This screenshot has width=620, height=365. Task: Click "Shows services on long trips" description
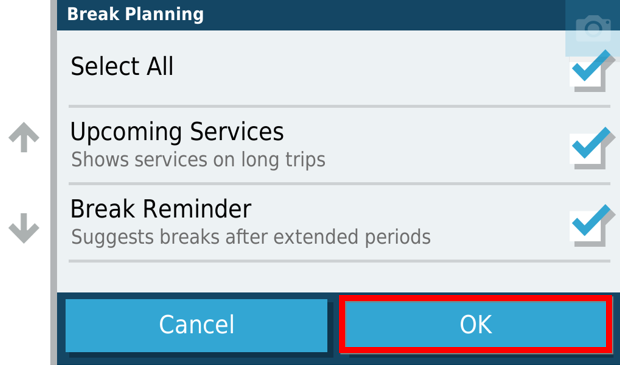coord(198,160)
